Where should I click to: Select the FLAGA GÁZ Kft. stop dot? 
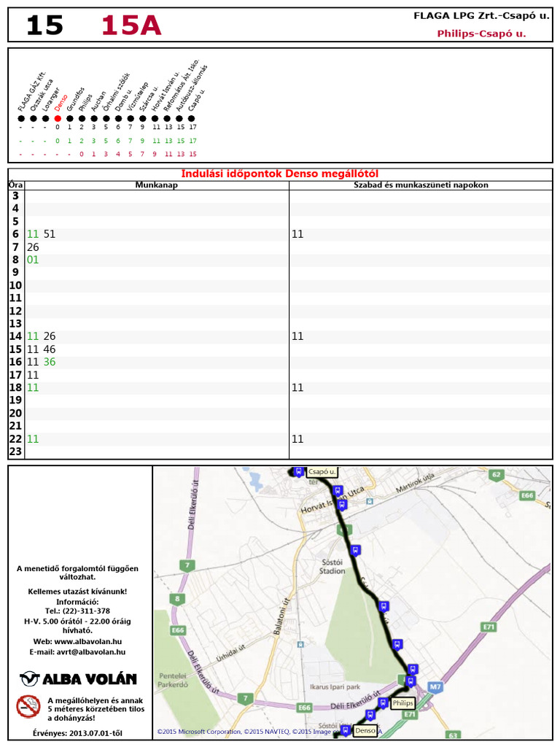(21, 119)
